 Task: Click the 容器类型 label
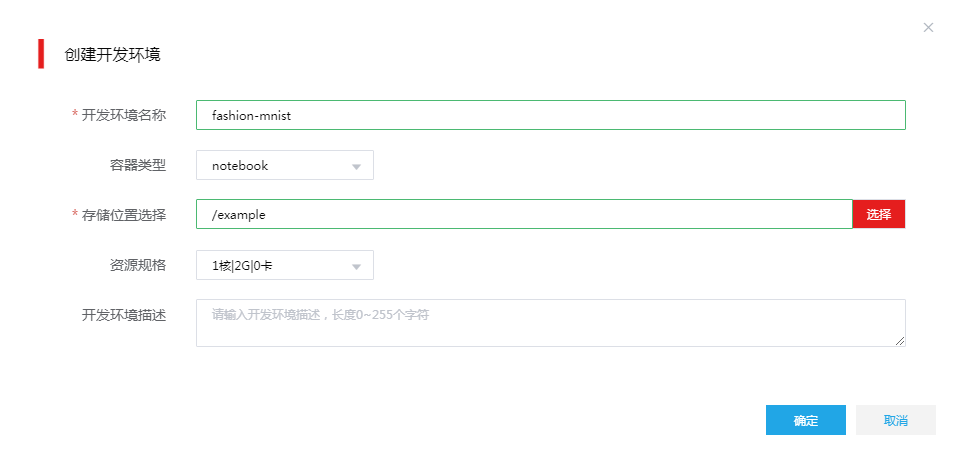pos(138,165)
